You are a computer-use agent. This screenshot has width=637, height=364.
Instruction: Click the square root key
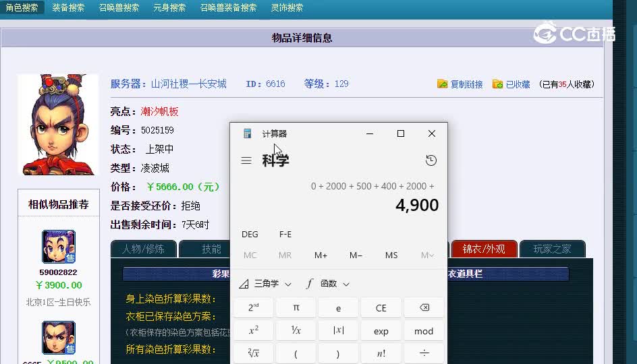[253, 353]
